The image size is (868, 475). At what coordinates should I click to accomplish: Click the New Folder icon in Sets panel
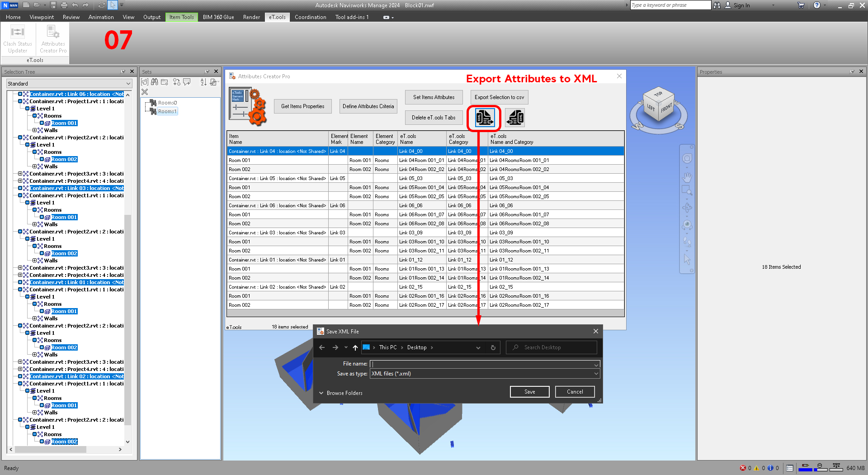coord(165,82)
